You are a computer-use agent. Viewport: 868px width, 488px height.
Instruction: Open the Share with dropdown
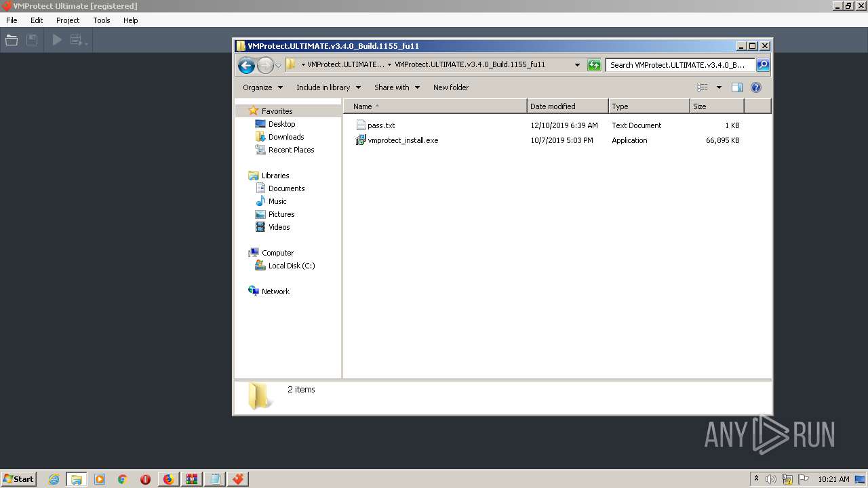point(397,87)
